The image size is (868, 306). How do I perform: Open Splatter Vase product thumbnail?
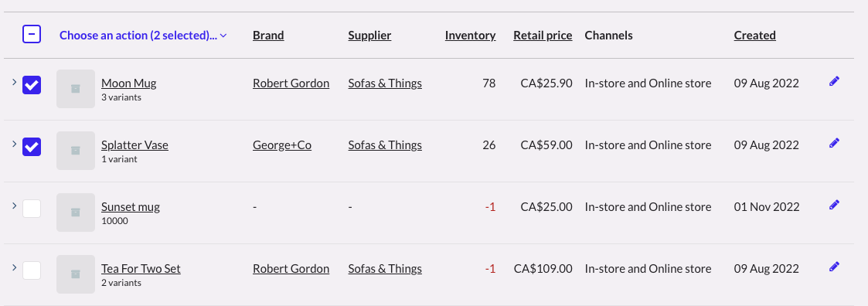tap(76, 151)
